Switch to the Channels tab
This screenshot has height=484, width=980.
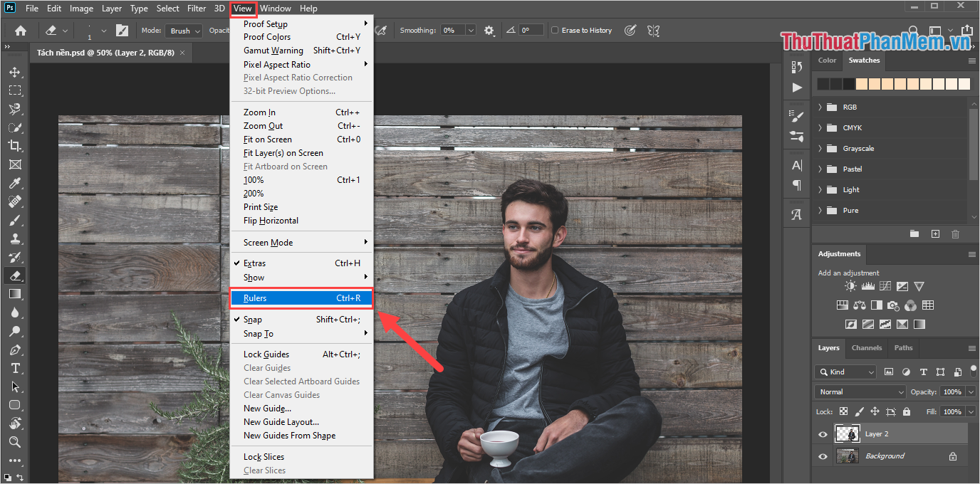[x=866, y=348]
